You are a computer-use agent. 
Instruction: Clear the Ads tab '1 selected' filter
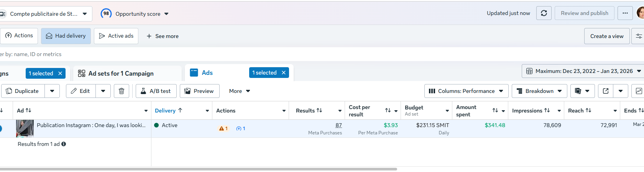coord(284,73)
